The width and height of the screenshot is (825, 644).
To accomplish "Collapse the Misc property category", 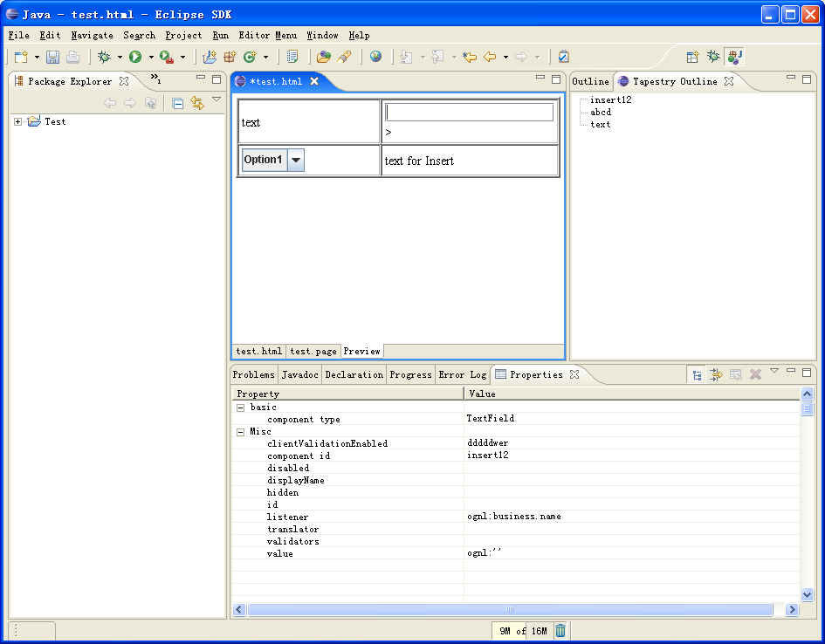I will click(x=240, y=432).
